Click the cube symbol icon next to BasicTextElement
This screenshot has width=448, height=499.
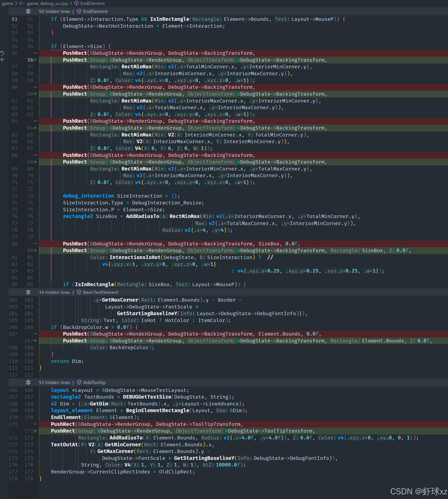tap(79, 292)
